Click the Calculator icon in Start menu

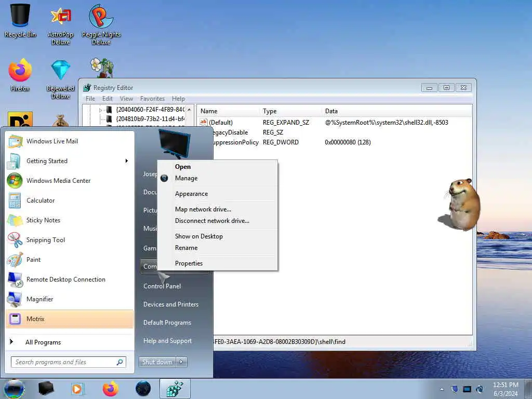click(x=15, y=201)
